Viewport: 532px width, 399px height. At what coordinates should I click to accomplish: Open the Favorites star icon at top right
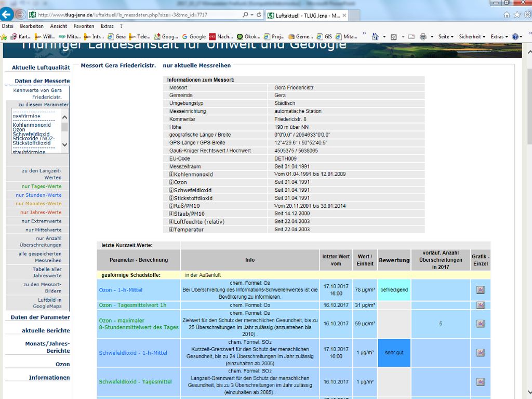tap(517, 15)
